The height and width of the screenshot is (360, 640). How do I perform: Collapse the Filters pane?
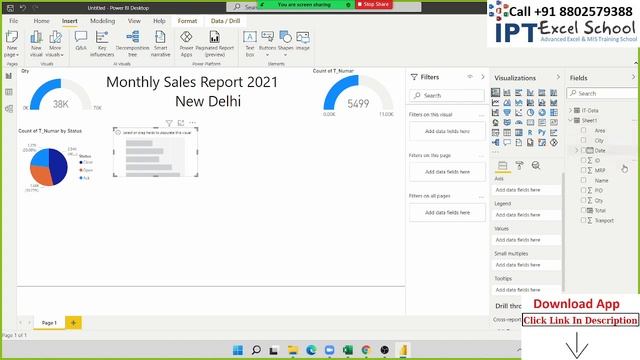(482, 77)
